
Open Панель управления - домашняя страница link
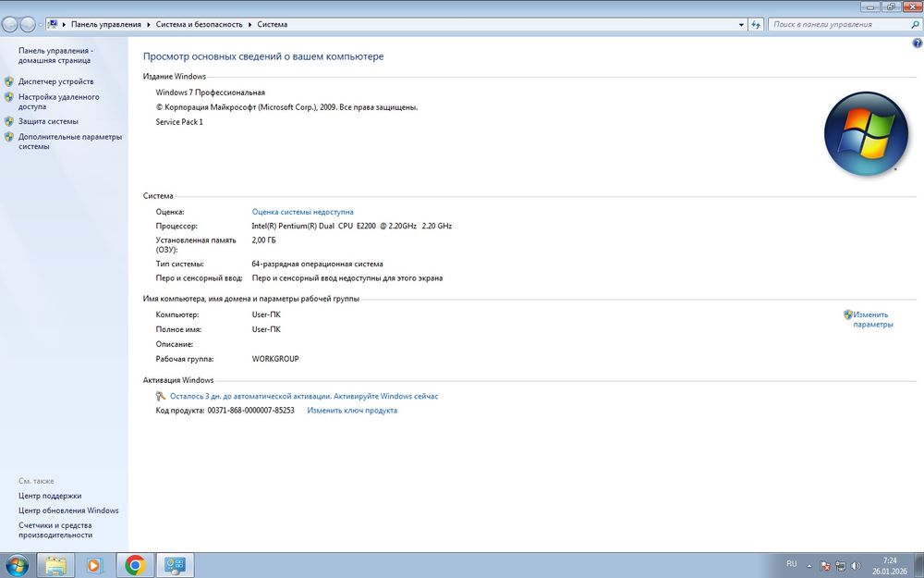[55, 55]
